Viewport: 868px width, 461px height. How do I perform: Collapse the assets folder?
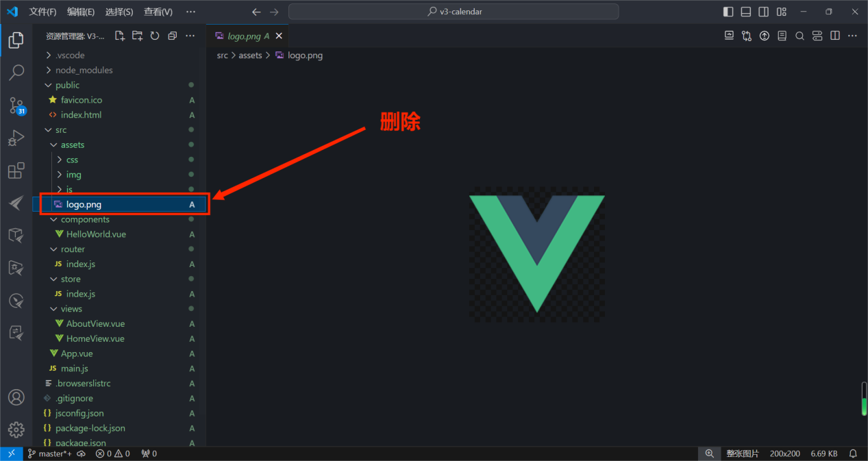point(120,145)
